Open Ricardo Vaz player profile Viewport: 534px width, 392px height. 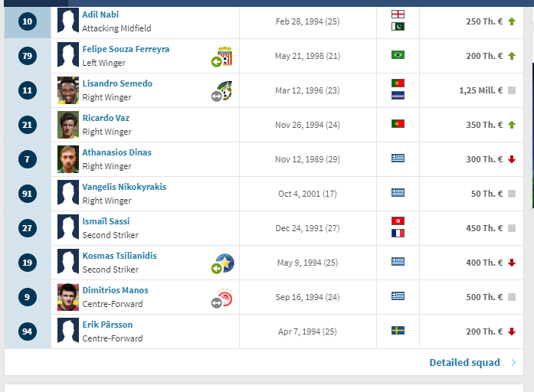click(106, 118)
